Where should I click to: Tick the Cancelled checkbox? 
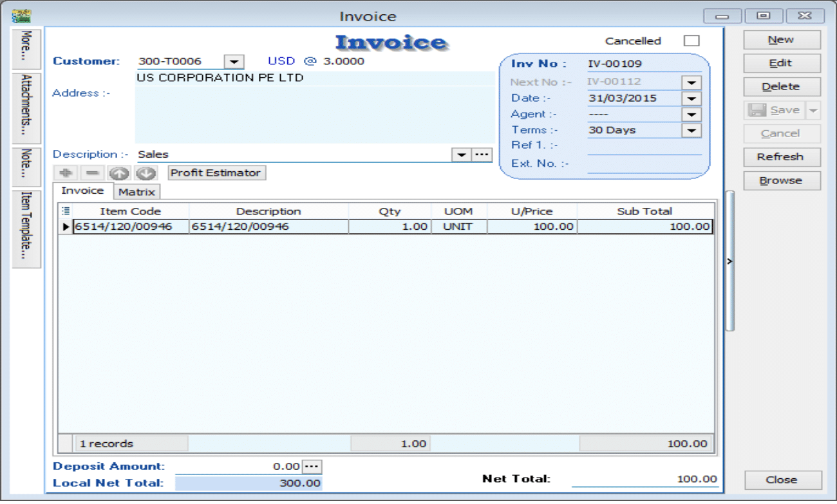[x=691, y=41]
